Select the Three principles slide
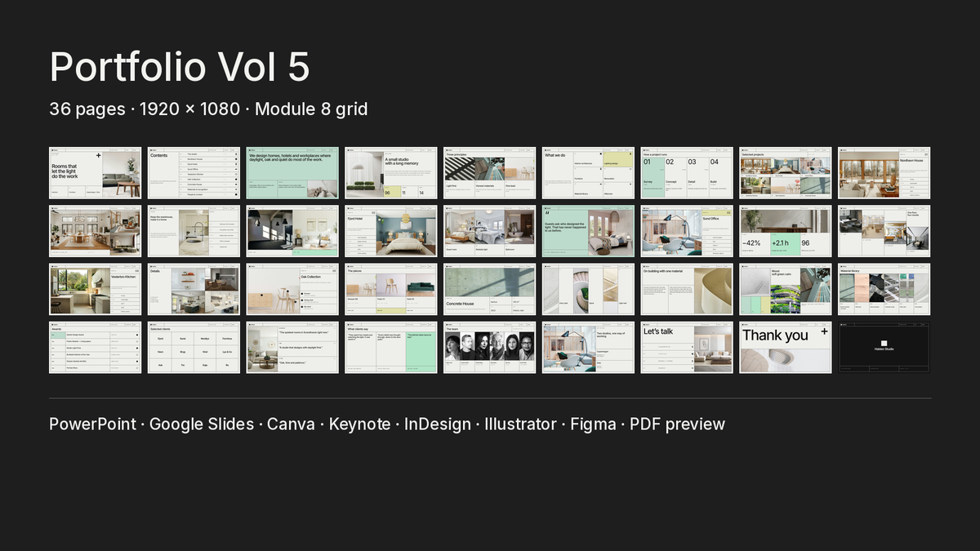The width and height of the screenshot is (980, 551). point(490,172)
